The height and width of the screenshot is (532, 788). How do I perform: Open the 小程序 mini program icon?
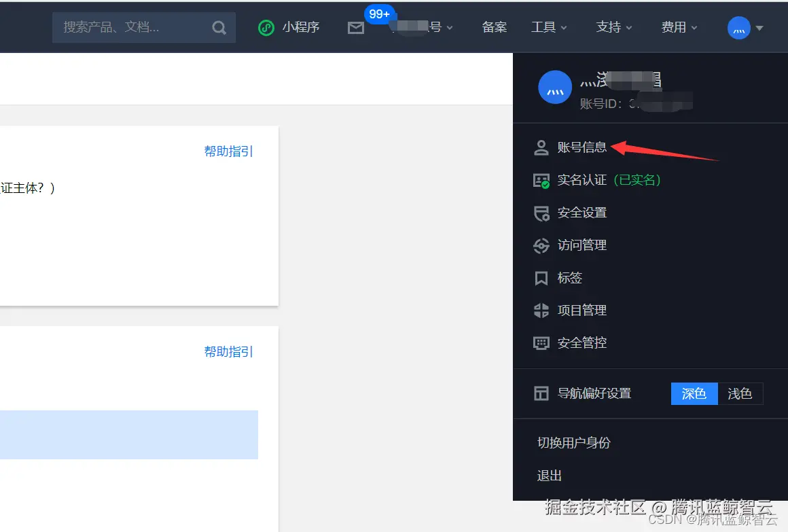[x=266, y=27]
